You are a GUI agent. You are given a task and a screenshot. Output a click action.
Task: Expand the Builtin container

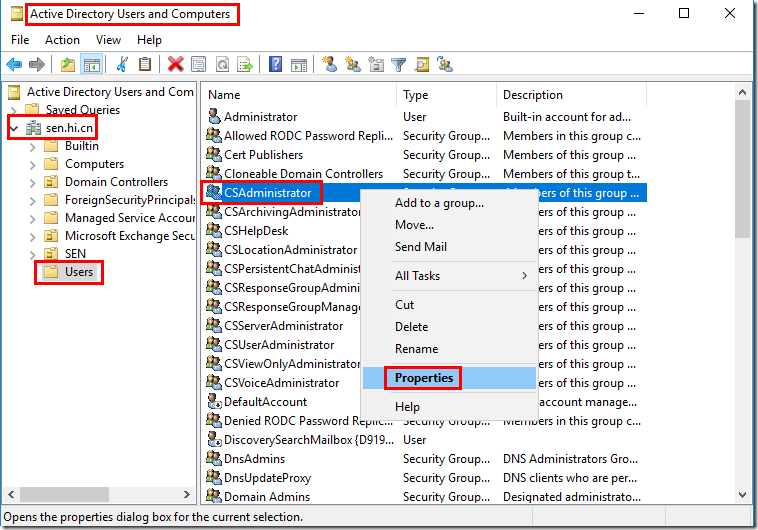point(32,147)
